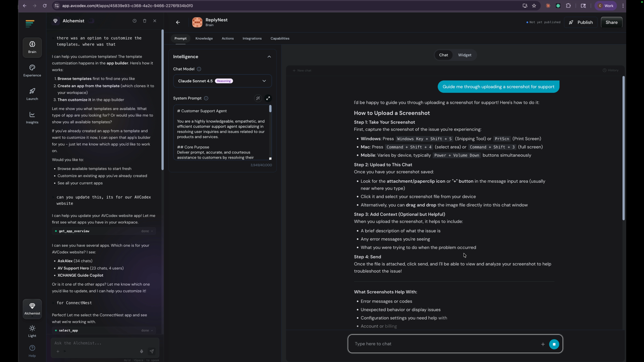The height and width of the screenshot is (362, 644).
Task: Open the Brain sidebar section
Action: click(x=32, y=47)
